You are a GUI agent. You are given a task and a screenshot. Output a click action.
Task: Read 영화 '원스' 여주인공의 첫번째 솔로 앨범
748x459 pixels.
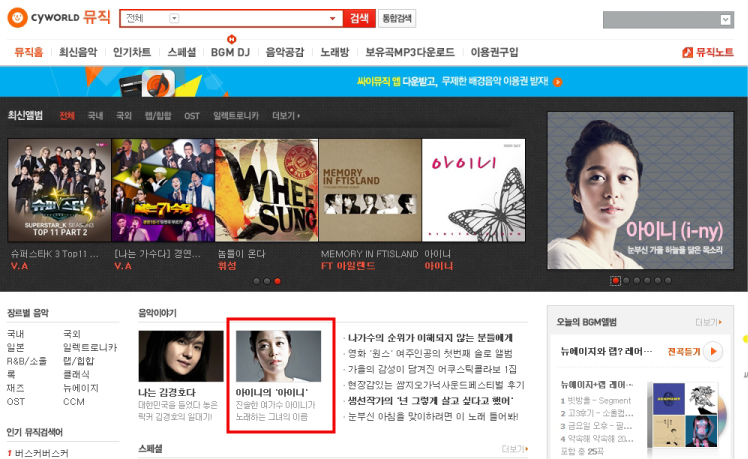(x=430, y=354)
